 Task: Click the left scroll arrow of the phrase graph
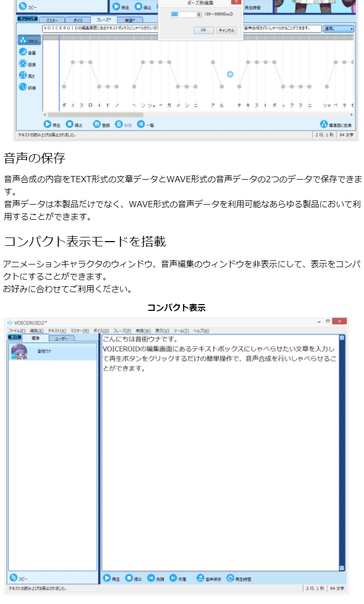coord(45,115)
